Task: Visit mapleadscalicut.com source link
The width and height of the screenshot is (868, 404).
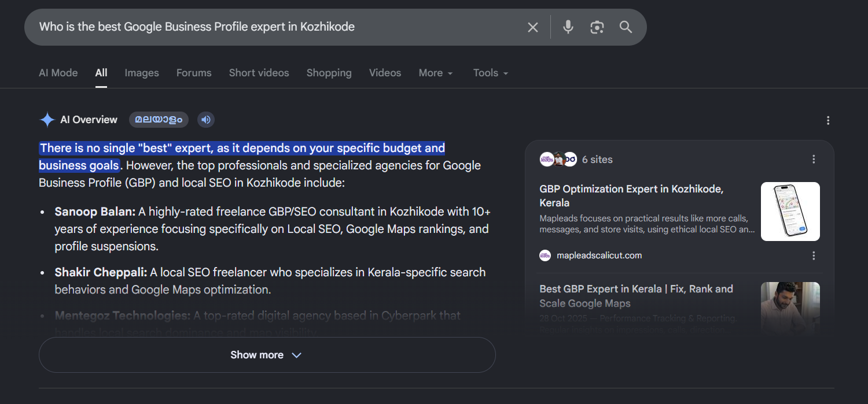Action: [x=599, y=255]
